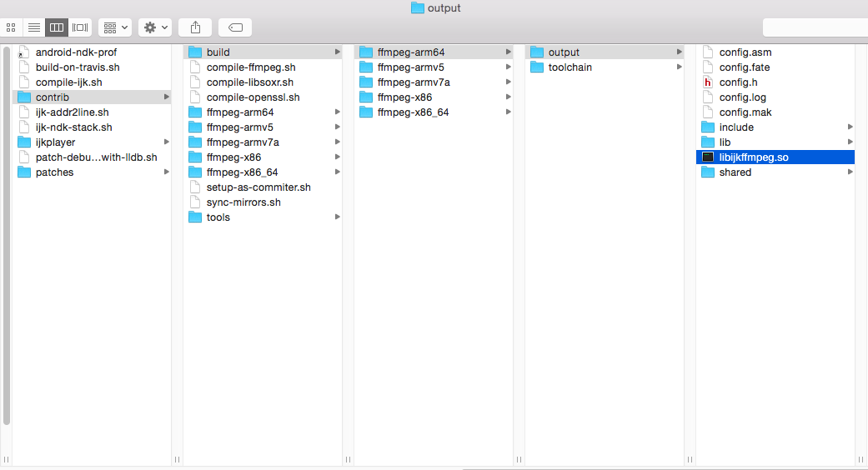The image size is (868, 470).
Task: Click the patches folder icon
Action: pos(24,172)
